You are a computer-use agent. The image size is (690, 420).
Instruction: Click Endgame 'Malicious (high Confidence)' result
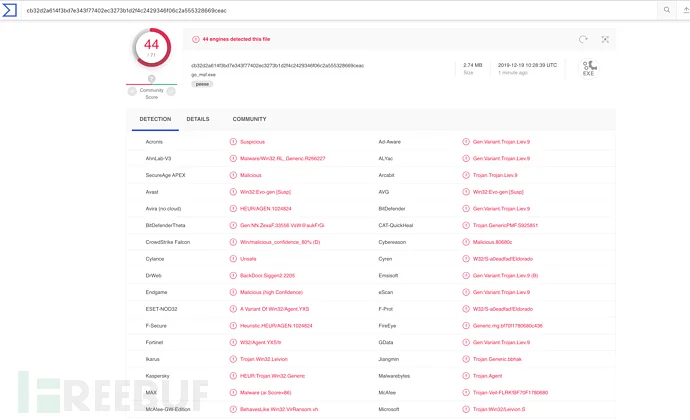271,292
